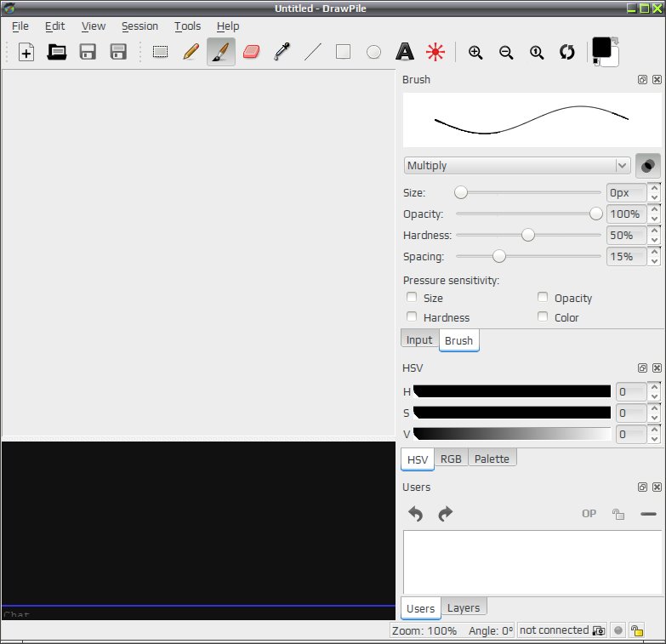Click the Hue slider bar

[x=512, y=391]
